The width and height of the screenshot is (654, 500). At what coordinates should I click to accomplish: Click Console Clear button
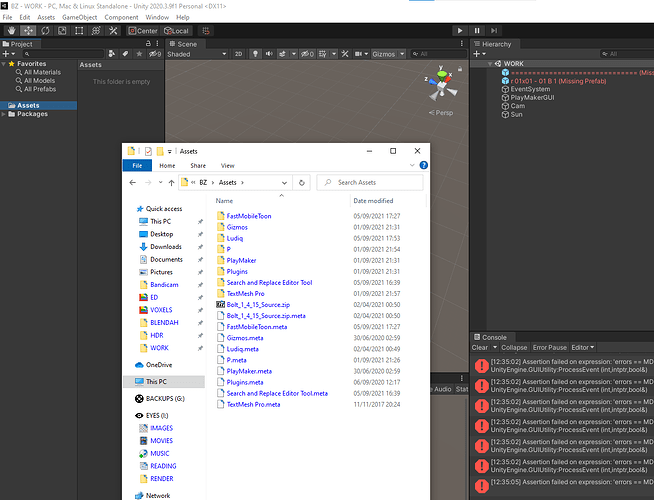coord(480,347)
